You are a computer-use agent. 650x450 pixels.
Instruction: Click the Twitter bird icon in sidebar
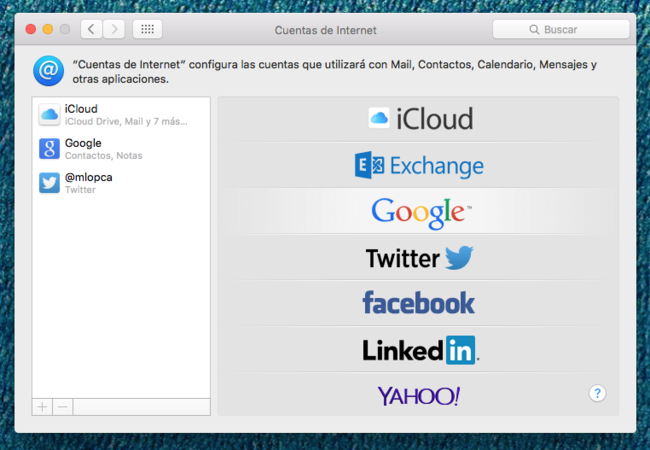coord(49,183)
